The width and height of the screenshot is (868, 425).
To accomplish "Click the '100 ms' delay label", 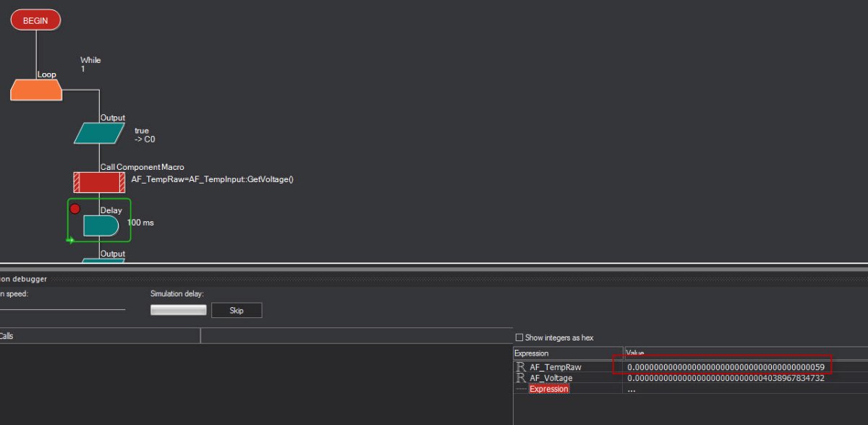I will tap(140, 223).
